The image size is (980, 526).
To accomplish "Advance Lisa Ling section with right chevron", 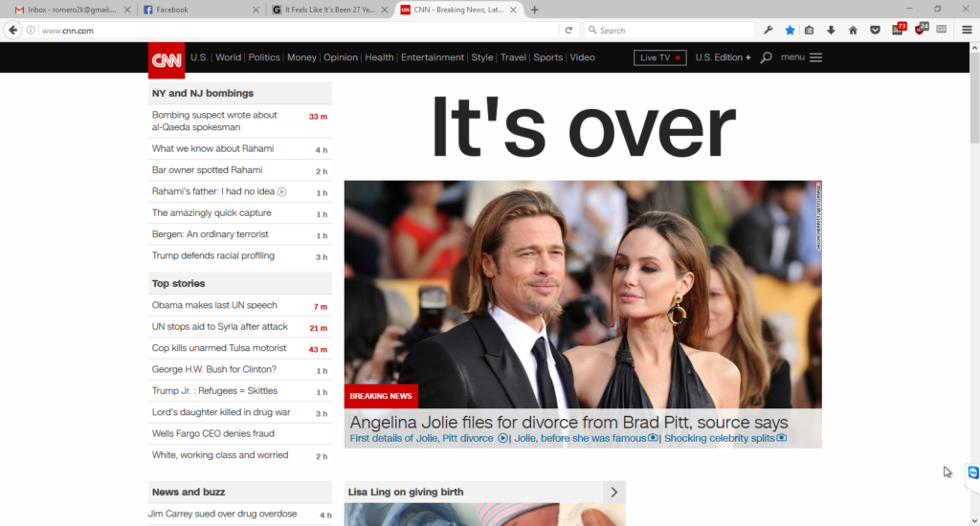I will pyautogui.click(x=613, y=493).
